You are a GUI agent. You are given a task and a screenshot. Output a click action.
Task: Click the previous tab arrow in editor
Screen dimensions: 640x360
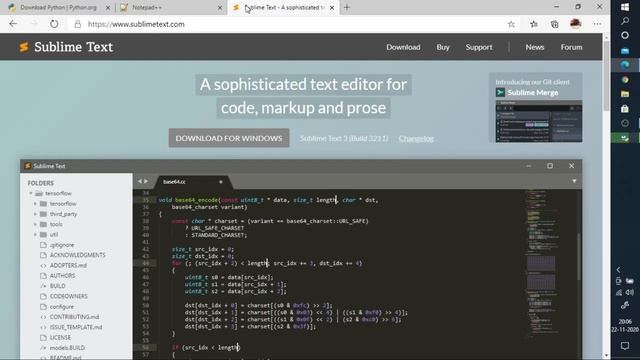pyautogui.click(x=140, y=181)
